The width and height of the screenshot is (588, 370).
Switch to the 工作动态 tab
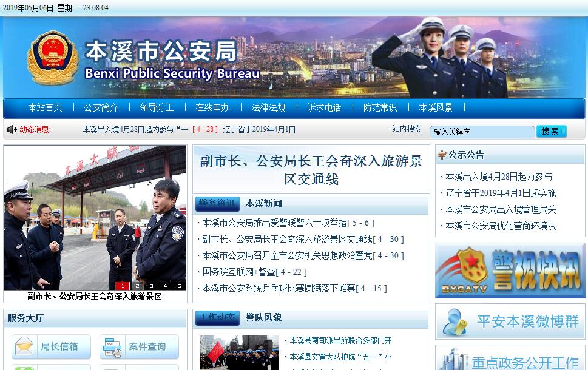[217, 317]
